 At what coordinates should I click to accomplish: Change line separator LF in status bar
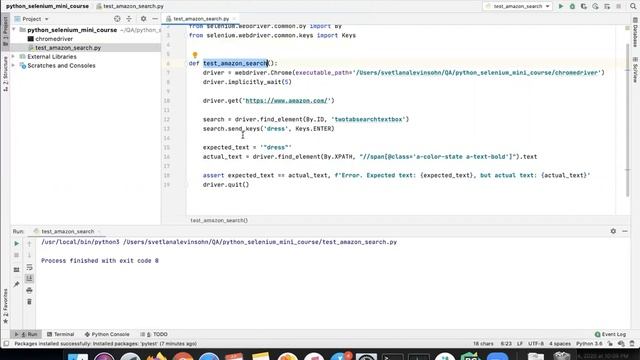520,344
